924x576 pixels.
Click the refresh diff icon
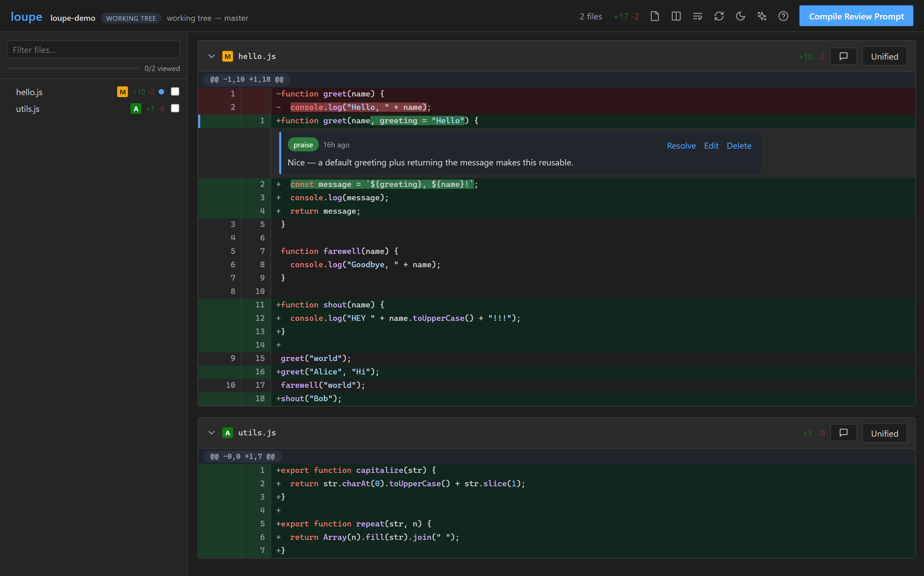[719, 16]
